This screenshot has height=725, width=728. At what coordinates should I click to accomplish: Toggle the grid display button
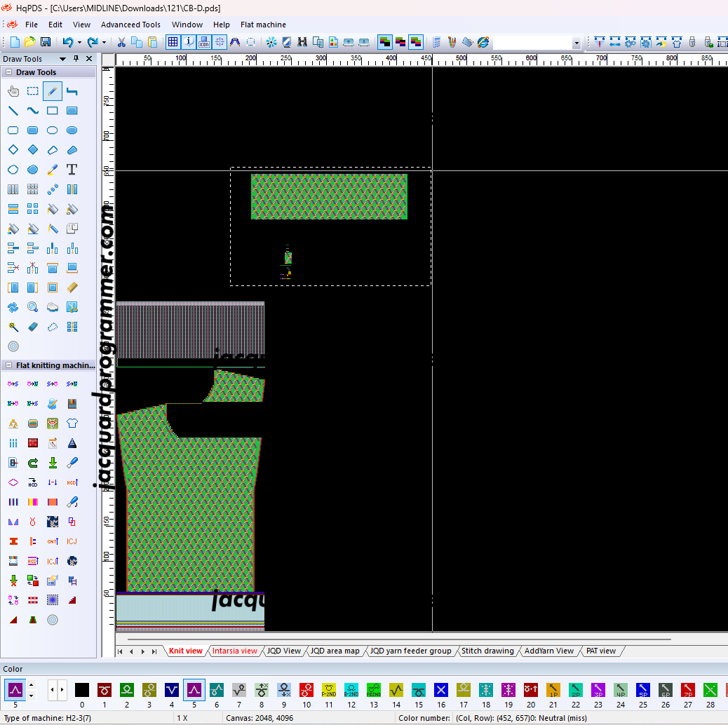pos(173,42)
